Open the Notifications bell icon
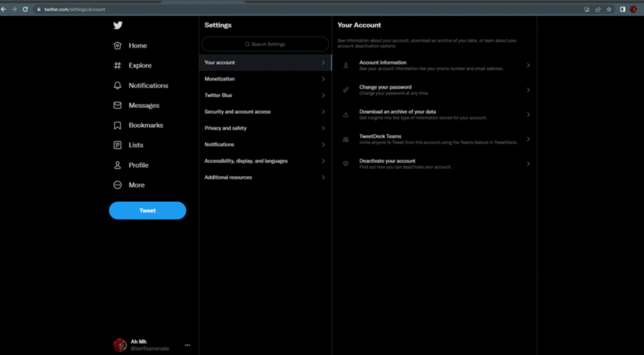 (118, 86)
